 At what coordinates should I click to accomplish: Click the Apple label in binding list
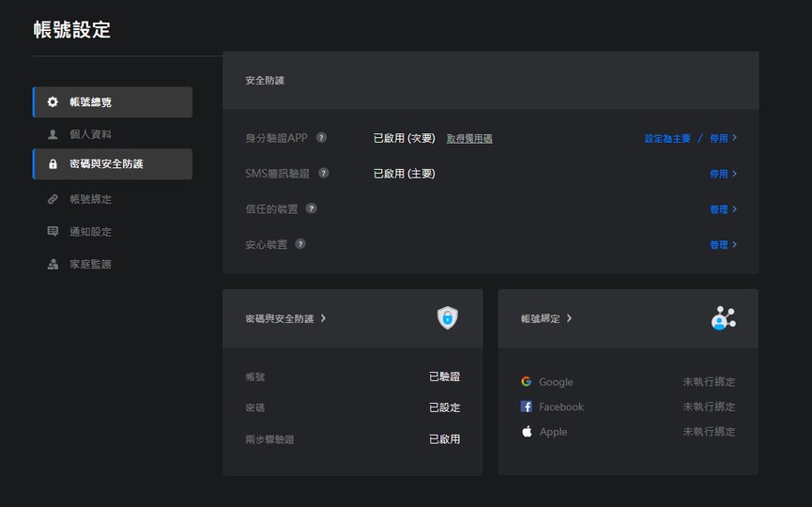click(x=553, y=431)
